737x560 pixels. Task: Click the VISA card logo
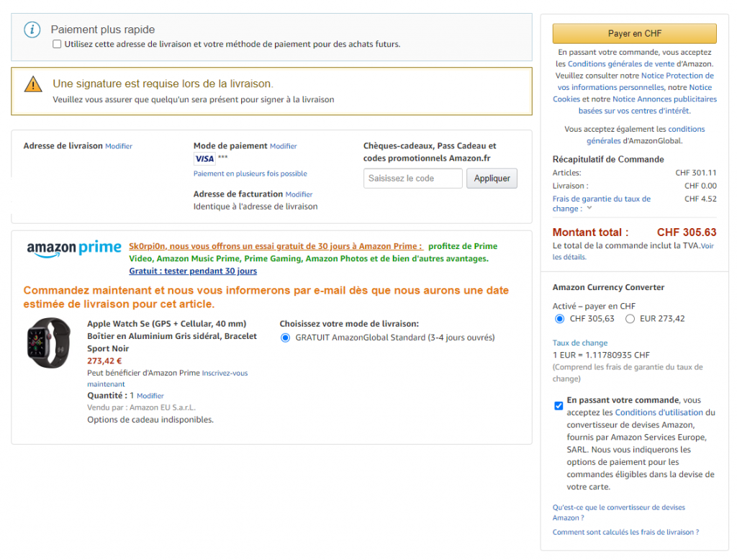[x=204, y=158]
